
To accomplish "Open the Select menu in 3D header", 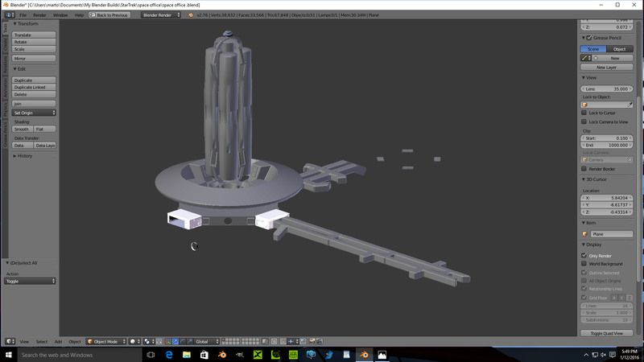I will 42,341.
